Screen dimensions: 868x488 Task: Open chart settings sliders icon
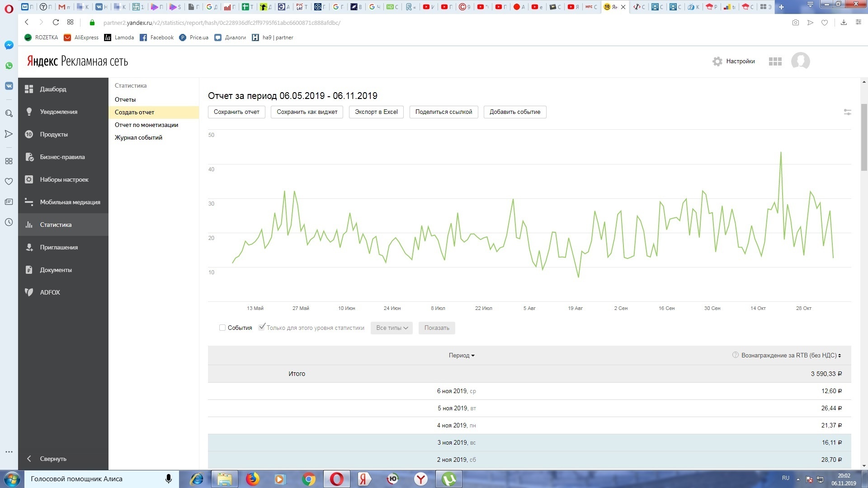pos(847,112)
